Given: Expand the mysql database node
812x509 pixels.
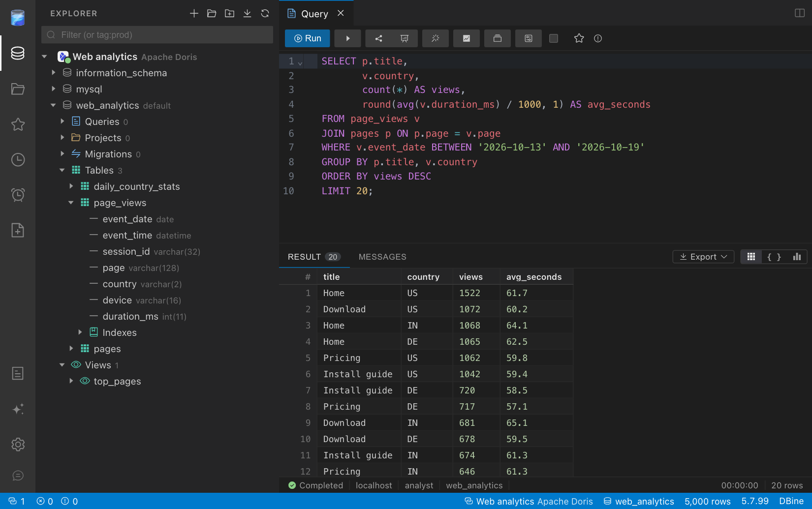Looking at the screenshot, I should pyautogui.click(x=53, y=89).
